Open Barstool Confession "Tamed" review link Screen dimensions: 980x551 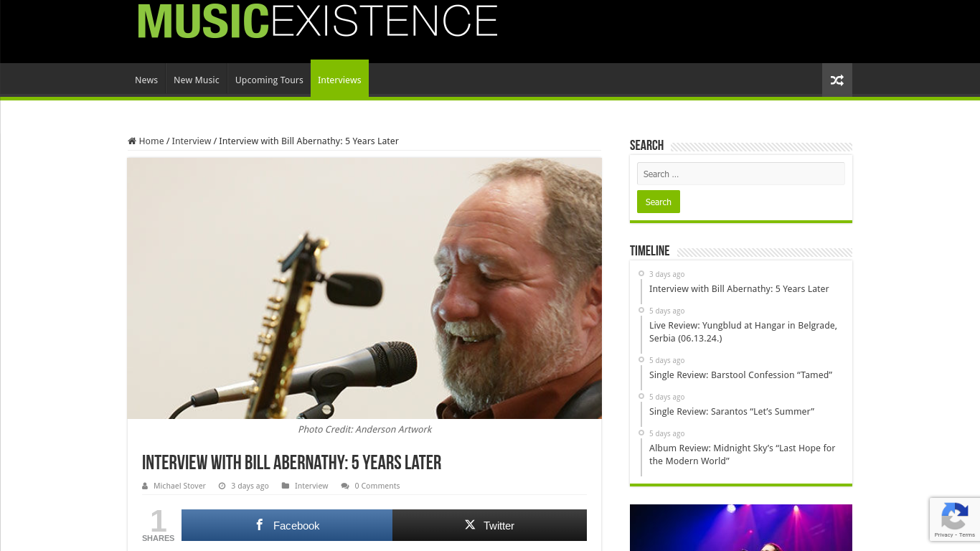click(740, 375)
